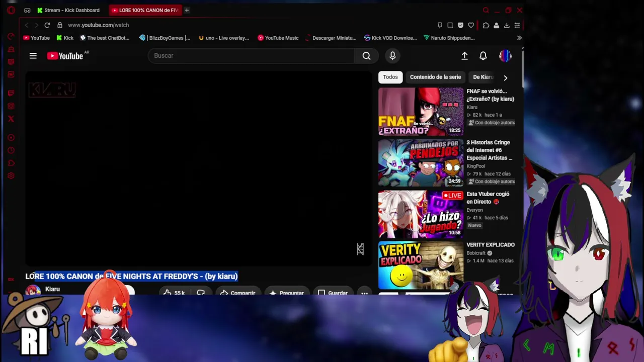The height and width of the screenshot is (362, 644).
Task: Open browser downloads
Action: click(507, 25)
